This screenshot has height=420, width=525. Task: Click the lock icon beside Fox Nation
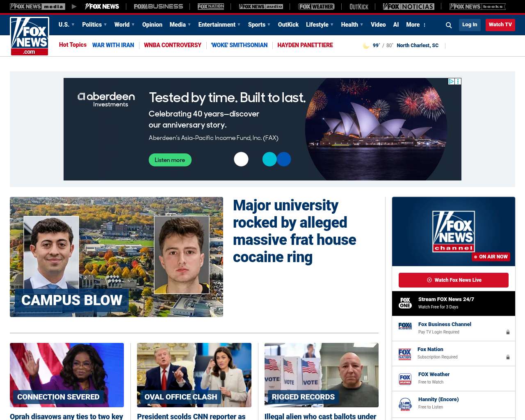[508, 357]
